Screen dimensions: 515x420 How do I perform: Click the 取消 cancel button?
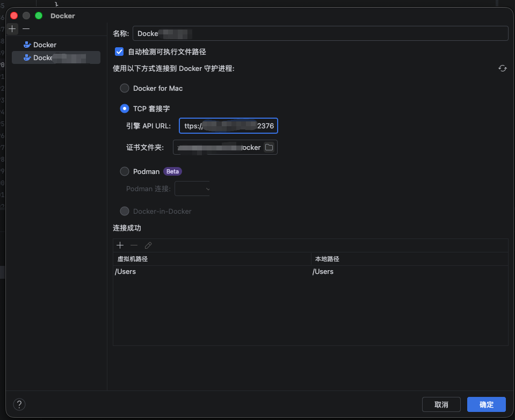441,404
